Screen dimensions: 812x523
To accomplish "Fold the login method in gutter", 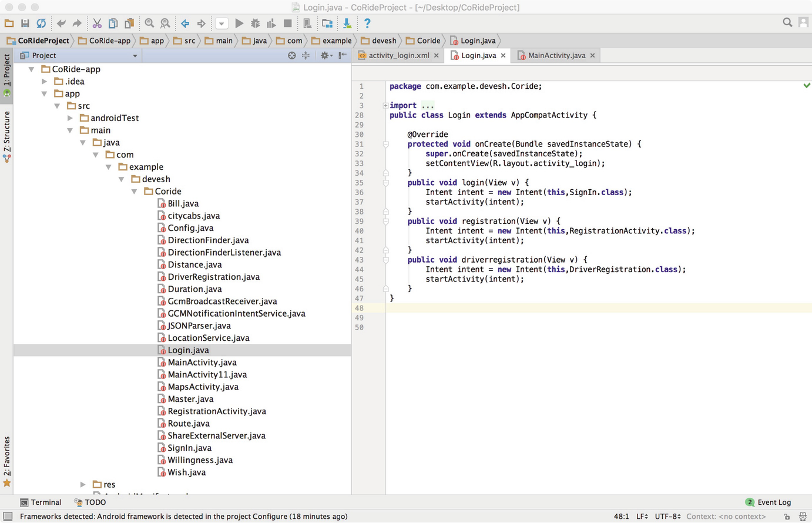I will (x=385, y=183).
